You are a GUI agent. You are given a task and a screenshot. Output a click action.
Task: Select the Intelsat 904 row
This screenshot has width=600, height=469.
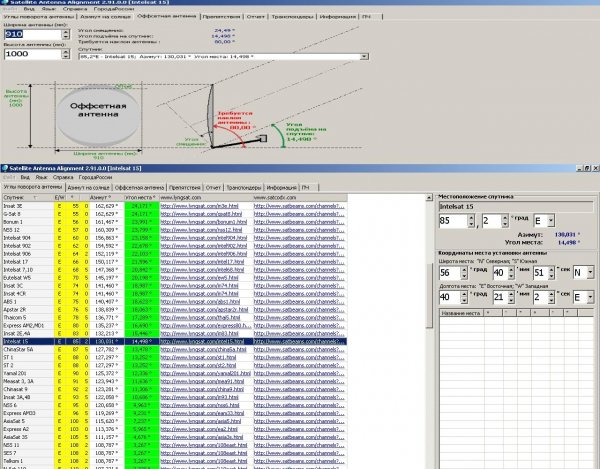[x=174, y=238]
